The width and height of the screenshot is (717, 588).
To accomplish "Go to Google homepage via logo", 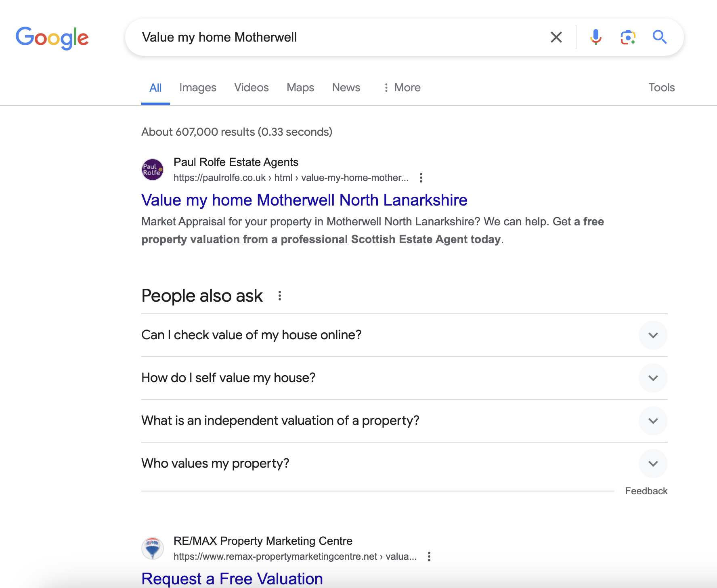I will (x=52, y=38).
